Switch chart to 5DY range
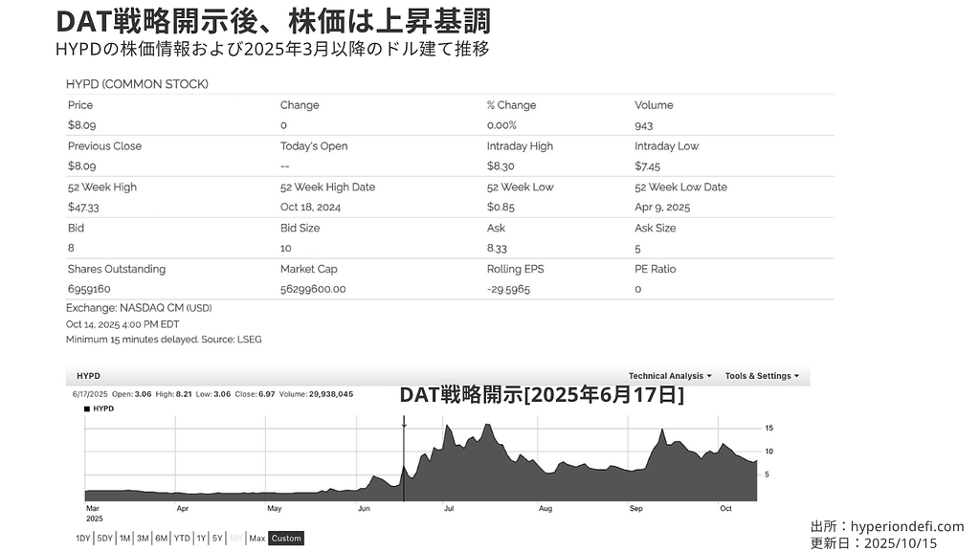 coord(104,539)
